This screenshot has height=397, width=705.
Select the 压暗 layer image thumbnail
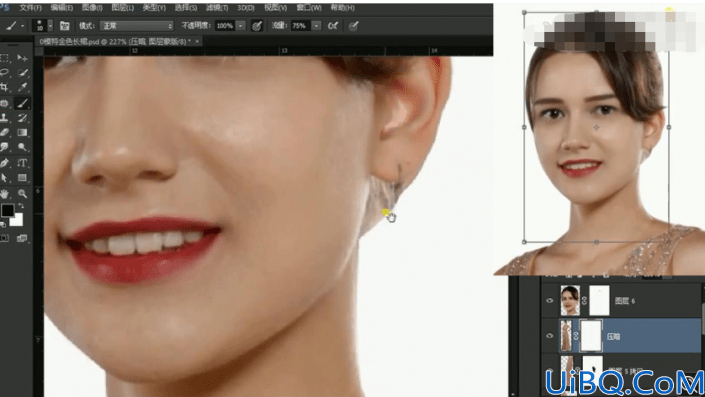[x=566, y=335]
